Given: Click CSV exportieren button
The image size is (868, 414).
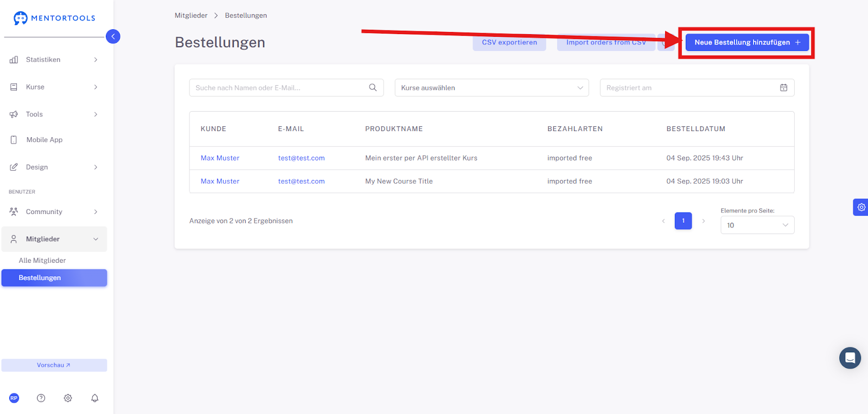Looking at the screenshot, I should click(x=509, y=42).
